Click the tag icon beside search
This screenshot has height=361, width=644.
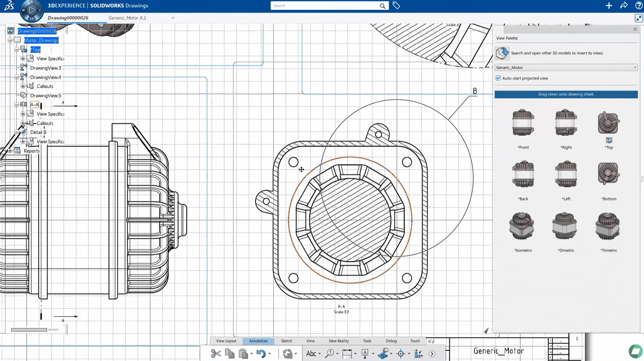coord(396,5)
